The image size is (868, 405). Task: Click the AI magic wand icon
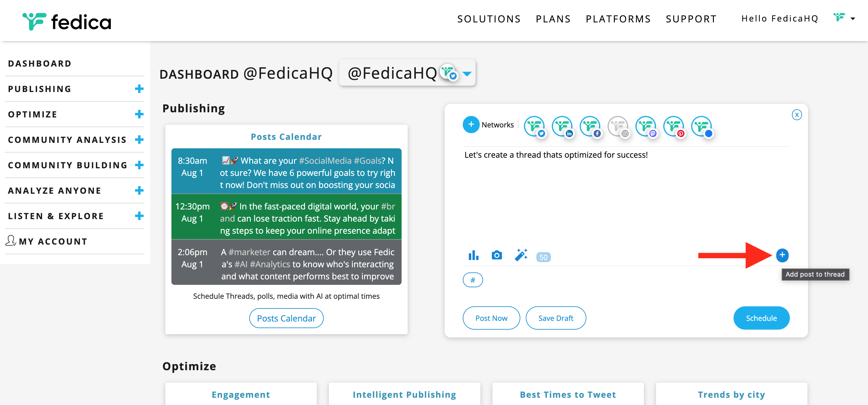tap(521, 255)
